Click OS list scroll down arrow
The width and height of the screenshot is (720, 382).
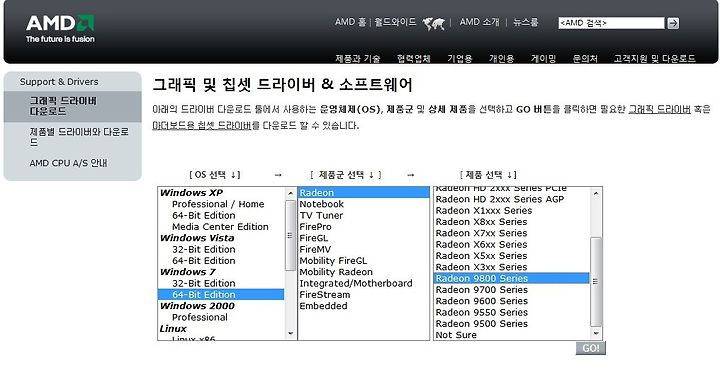pos(290,333)
